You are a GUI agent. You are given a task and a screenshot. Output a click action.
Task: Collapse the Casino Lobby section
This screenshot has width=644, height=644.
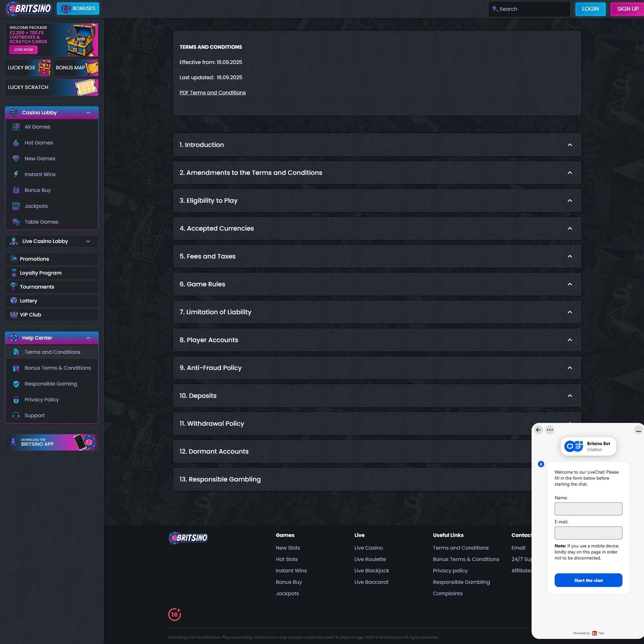(88, 113)
